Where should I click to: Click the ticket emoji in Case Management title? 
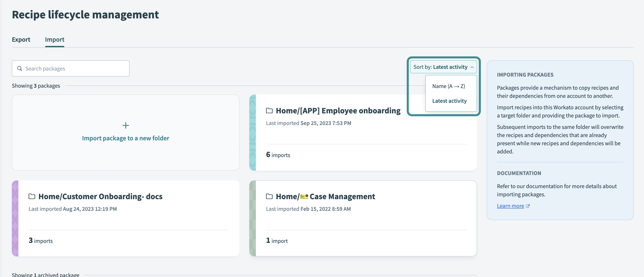point(304,197)
